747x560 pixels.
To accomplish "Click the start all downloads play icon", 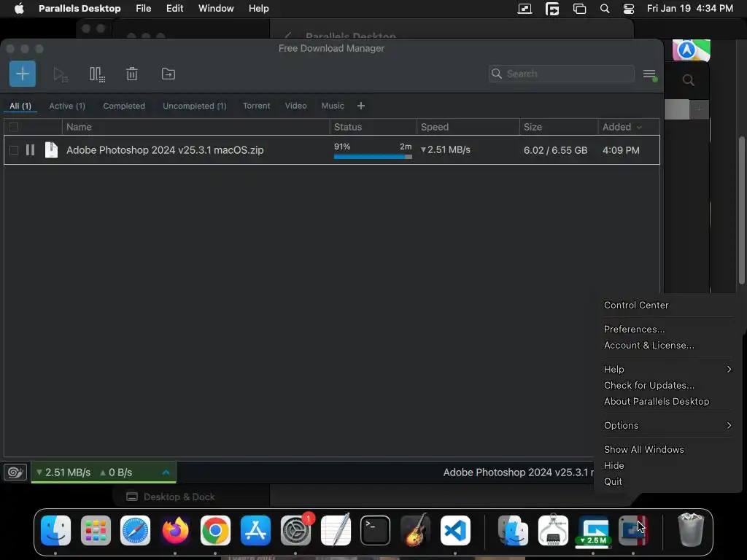I will 60,74.
